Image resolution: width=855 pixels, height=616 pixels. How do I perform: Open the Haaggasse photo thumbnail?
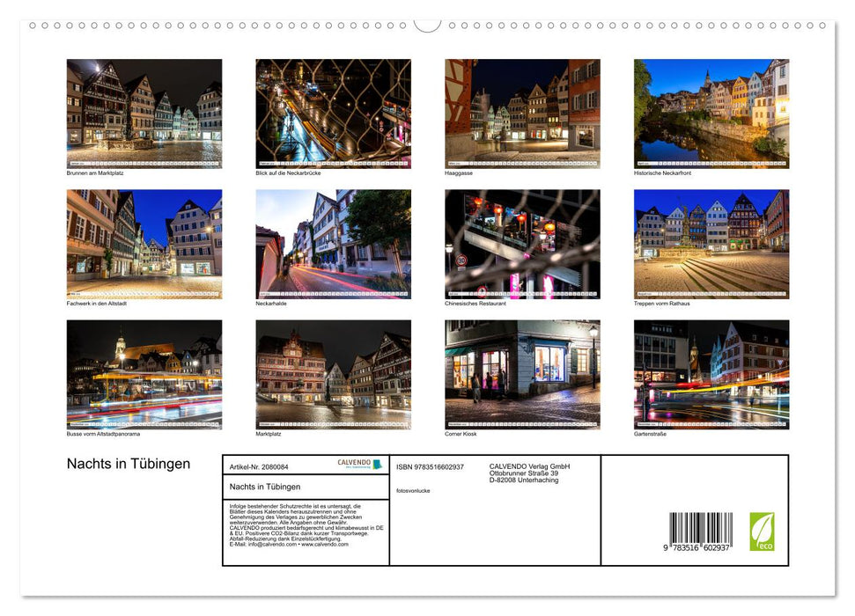pyautogui.click(x=522, y=114)
